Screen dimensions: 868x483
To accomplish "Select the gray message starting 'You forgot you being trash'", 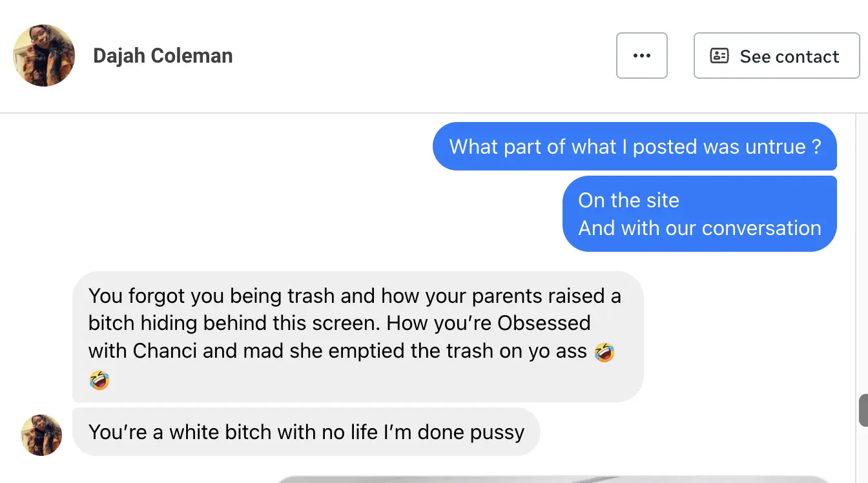I will [358, 336].
